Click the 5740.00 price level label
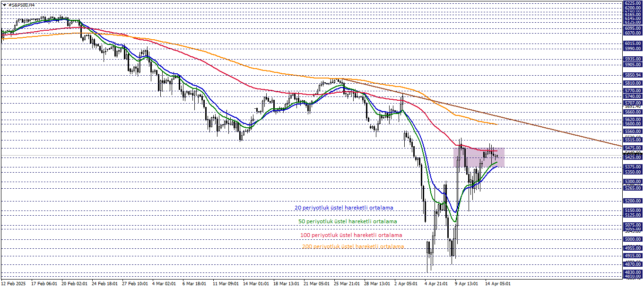This screenshot has height=289, width=644. click(633, 96)
